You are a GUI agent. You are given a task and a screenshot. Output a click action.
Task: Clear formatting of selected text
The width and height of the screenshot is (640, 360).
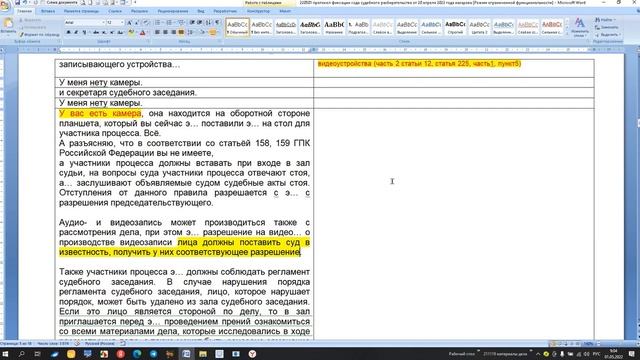pos(146,22)
